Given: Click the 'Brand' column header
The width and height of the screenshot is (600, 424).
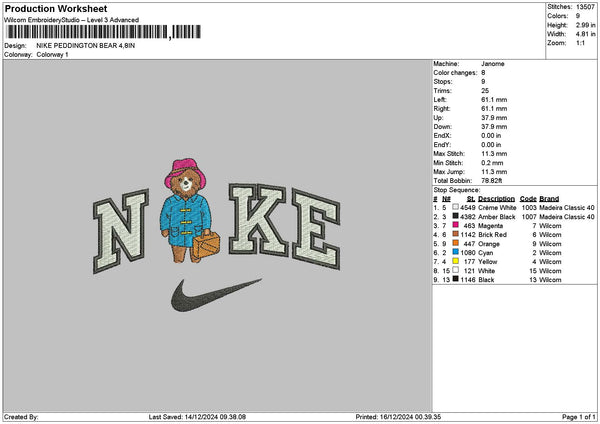Looking at the screenshot, I should [x=549, y=199].
